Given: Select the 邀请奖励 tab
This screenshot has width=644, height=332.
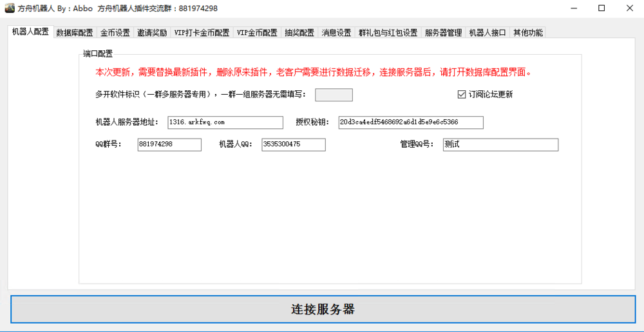Looking at the screenshot, I should [152, 33].
